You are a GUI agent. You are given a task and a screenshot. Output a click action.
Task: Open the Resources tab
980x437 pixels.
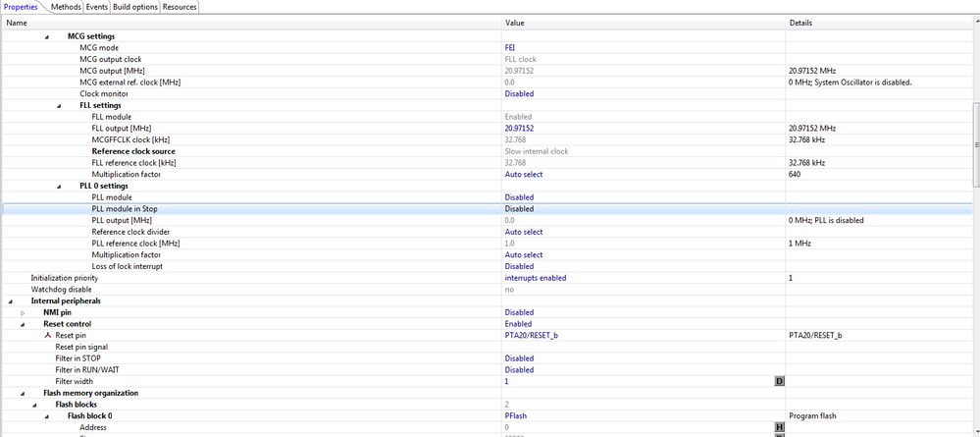point(181,7)
